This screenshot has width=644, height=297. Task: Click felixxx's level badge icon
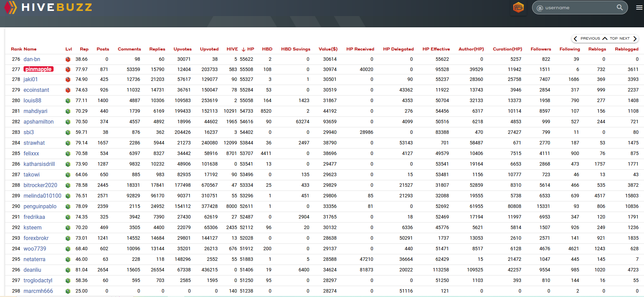(68, 154)
